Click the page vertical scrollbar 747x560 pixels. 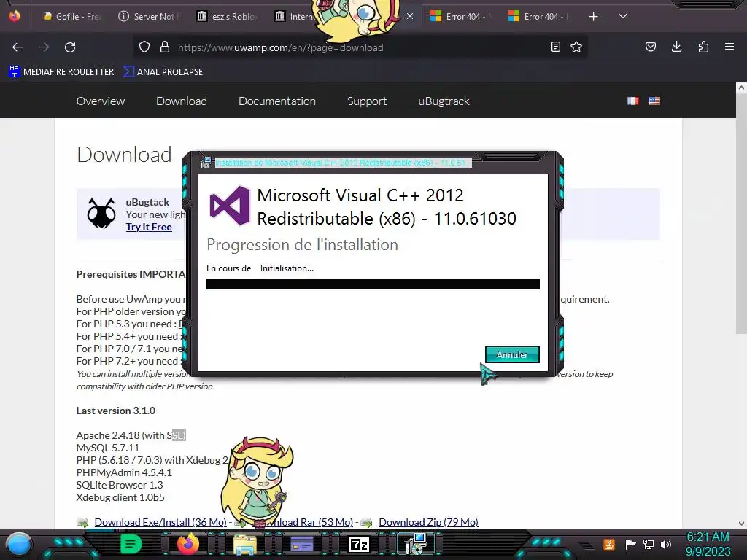click(741, 214)
